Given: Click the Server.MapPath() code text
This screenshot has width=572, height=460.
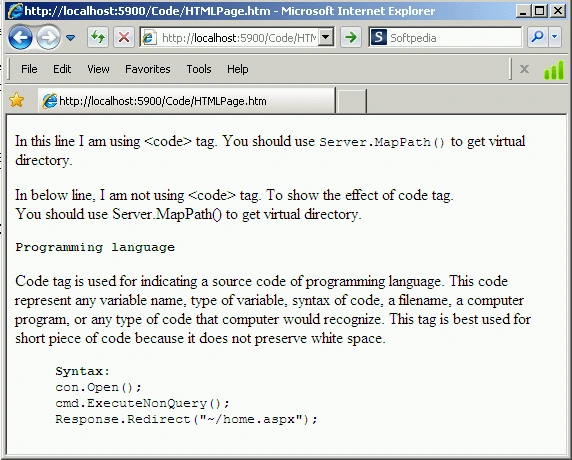Looking at the screenshot, I should [382, 142].
